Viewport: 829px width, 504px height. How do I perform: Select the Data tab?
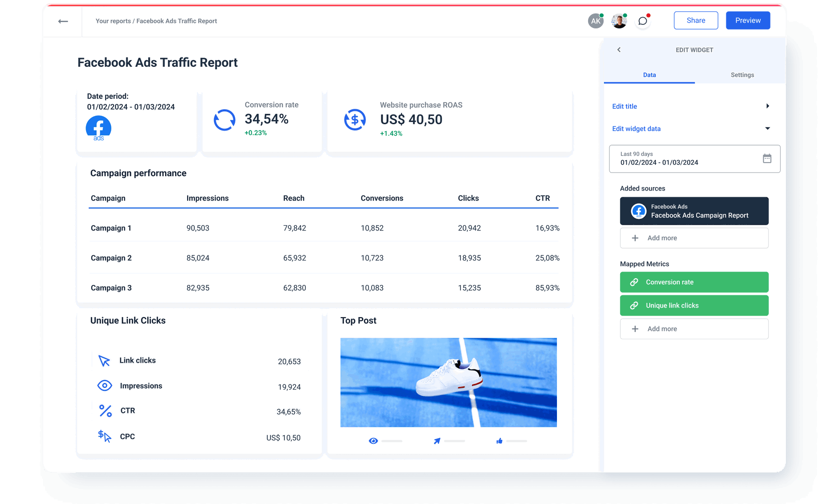click(649, 75)
